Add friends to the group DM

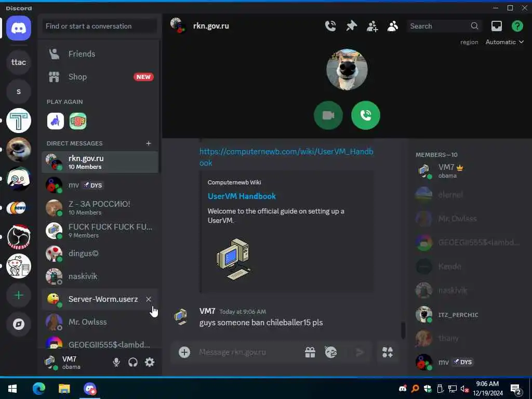pos(372,26)
